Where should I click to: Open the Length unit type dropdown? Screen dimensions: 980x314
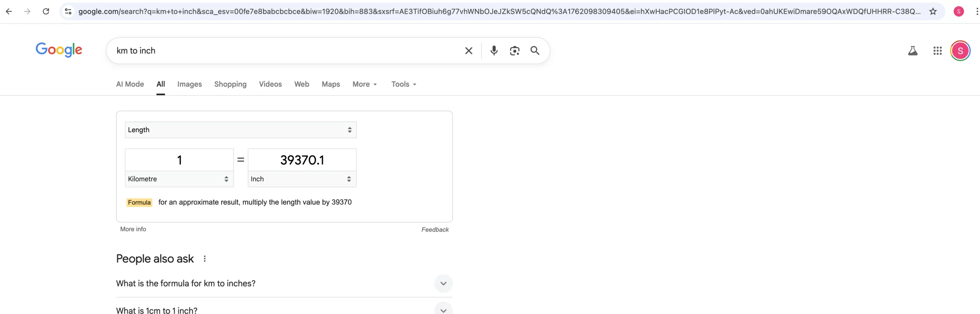240,130
